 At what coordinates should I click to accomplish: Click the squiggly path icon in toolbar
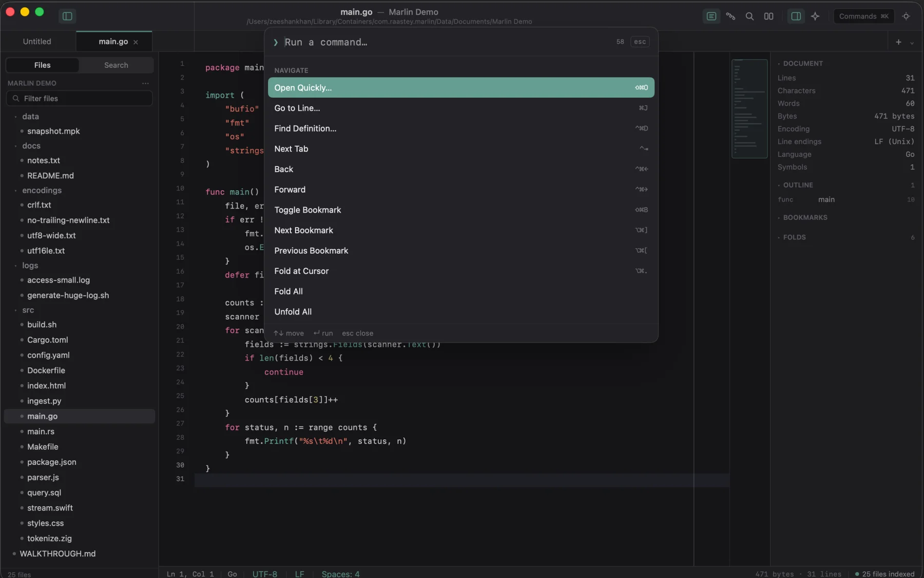(x=730, y=16)
